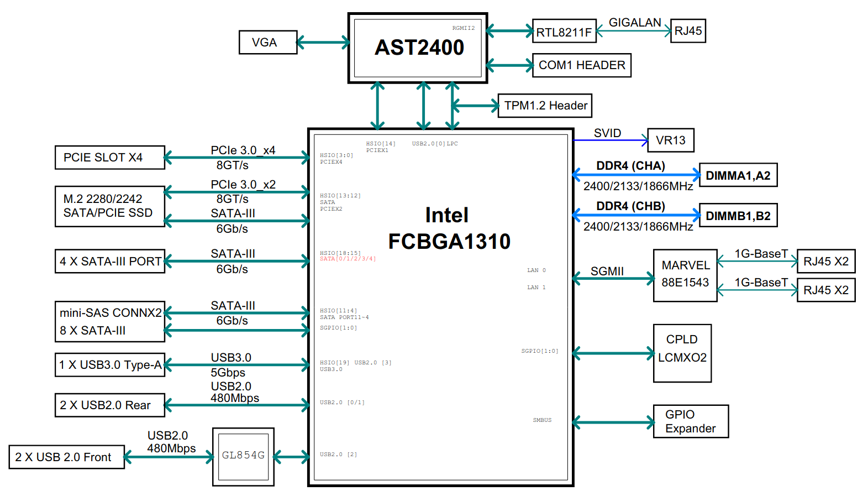Click the 8 X SATA-III label
Viewport: 868px width, 496px height.
click(92, 331)
